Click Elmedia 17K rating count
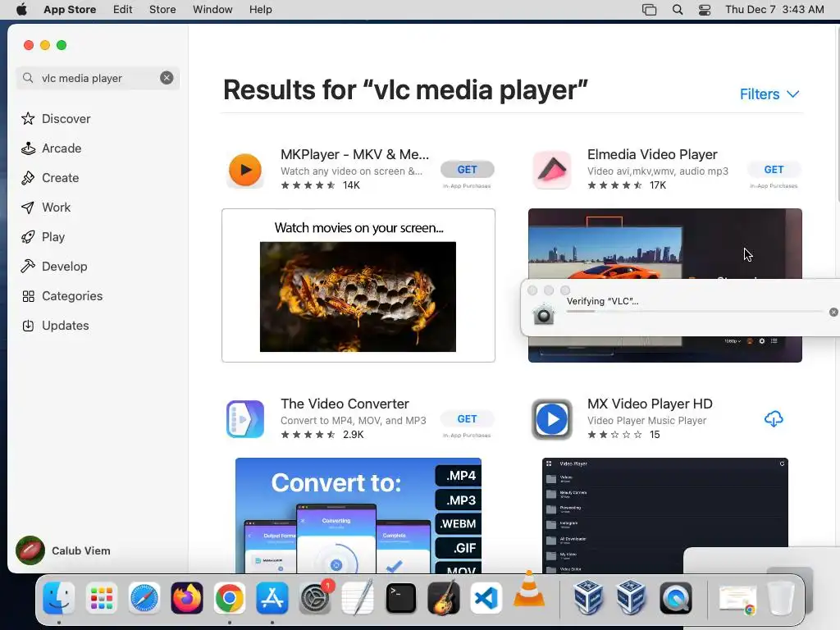This screenshot has height=630, width=840. [x=658, y=185]
